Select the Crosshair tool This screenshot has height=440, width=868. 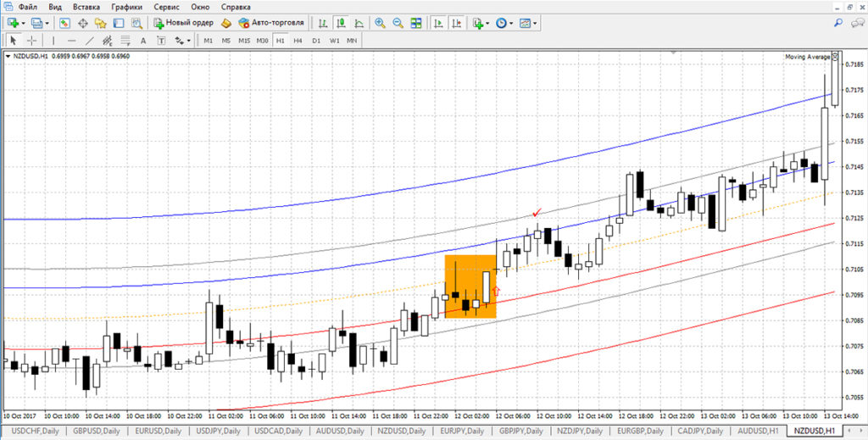click(x=32, y=40)
